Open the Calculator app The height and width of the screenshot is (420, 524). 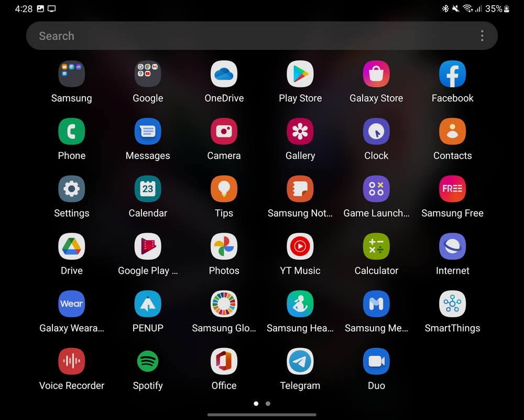pyautogui.click(x=376, y=246)
